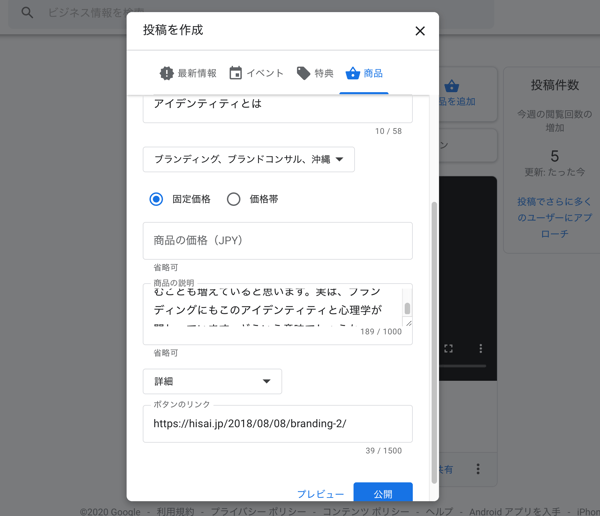Select the 固定価格 radio button
The image size is (600, 516).
coord(156,199)
